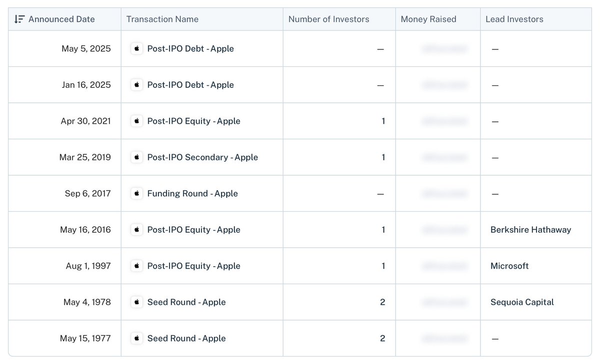Select the Lead Investors column header
600x364 pixels.
point(514,19)
